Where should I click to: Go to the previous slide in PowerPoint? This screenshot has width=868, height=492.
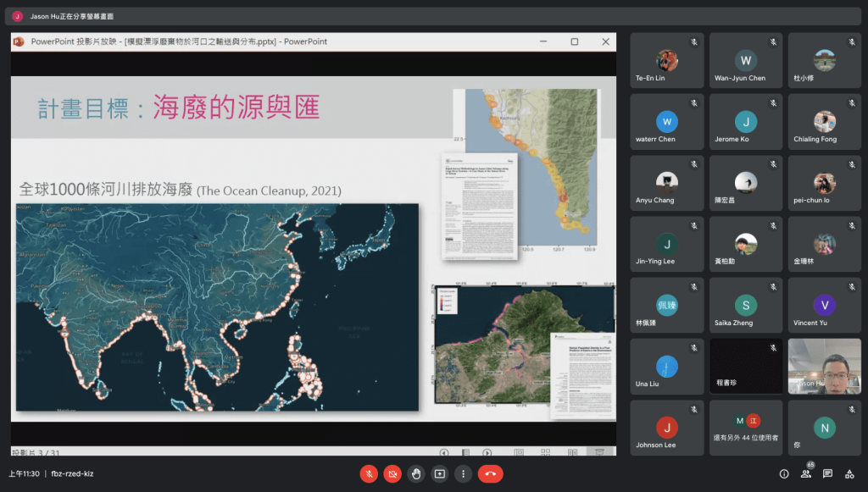(x=443, y=453)
